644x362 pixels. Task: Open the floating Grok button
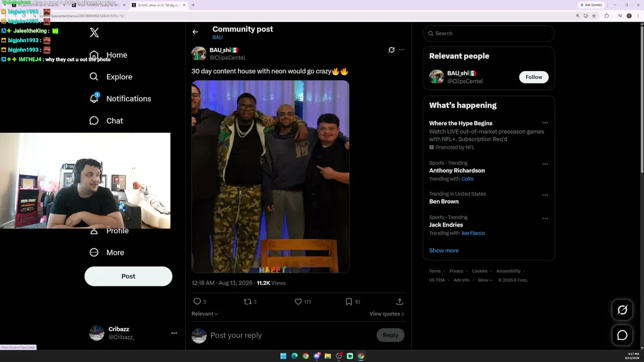622,310
